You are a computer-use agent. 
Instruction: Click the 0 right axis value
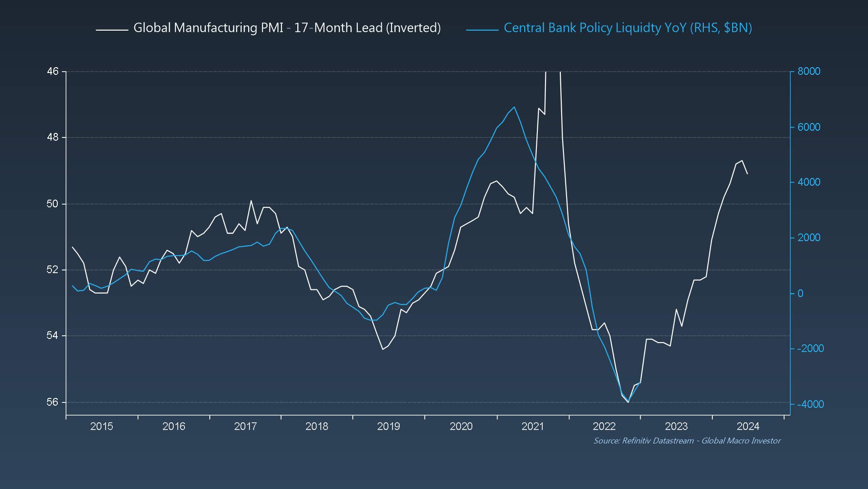click(x=800, y=293)
